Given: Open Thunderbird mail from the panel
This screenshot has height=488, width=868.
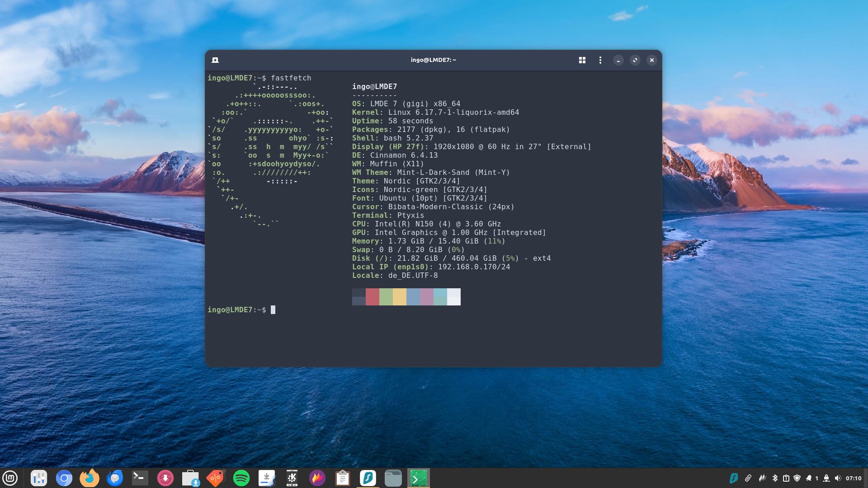Looking at the screenshot, I should click(x=115, y=478).
